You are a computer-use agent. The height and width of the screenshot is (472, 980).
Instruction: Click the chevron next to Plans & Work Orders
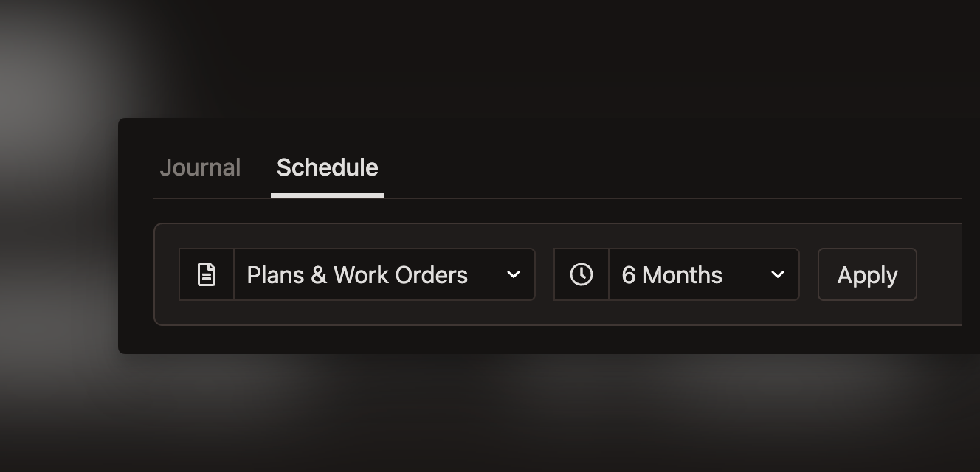514,274
